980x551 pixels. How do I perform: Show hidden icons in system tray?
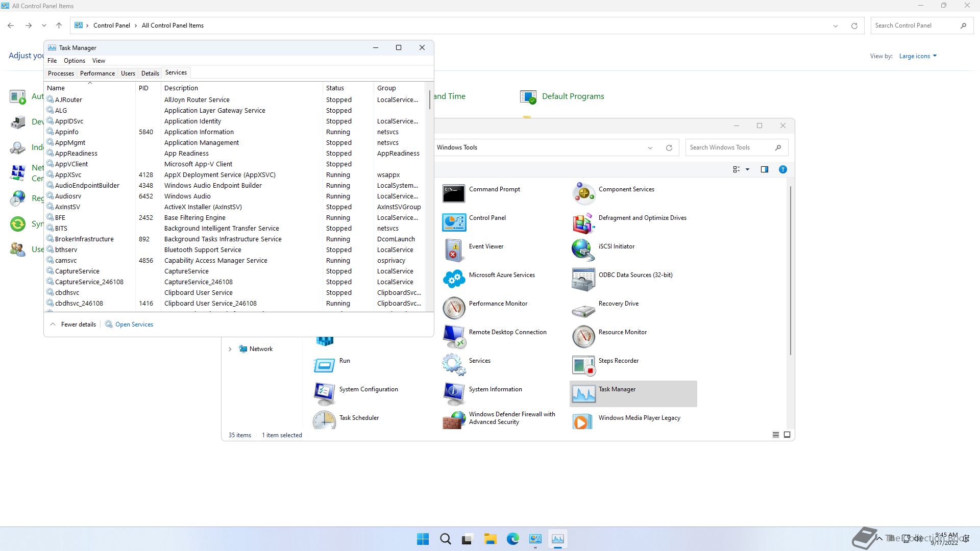pyautogui.click(x=879, y=538)
